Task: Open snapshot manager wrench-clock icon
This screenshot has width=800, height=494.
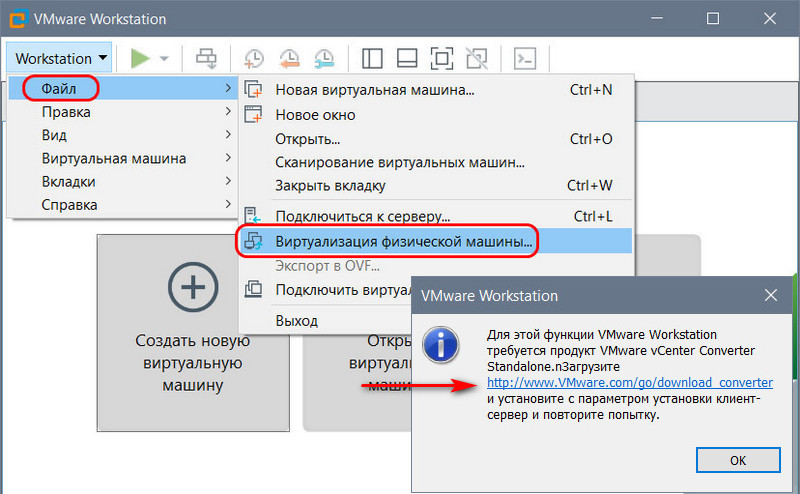Action: (324, 59)
